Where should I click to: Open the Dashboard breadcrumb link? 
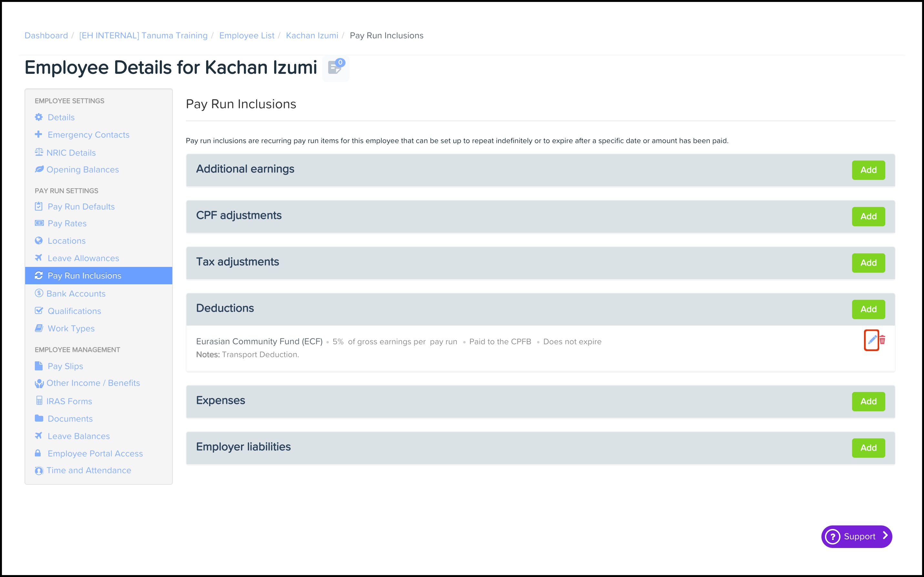[46, 35]
